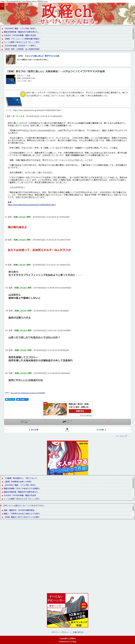Open the comments (41) icon
The image size is (135, 644).
[x=68, y=422]
